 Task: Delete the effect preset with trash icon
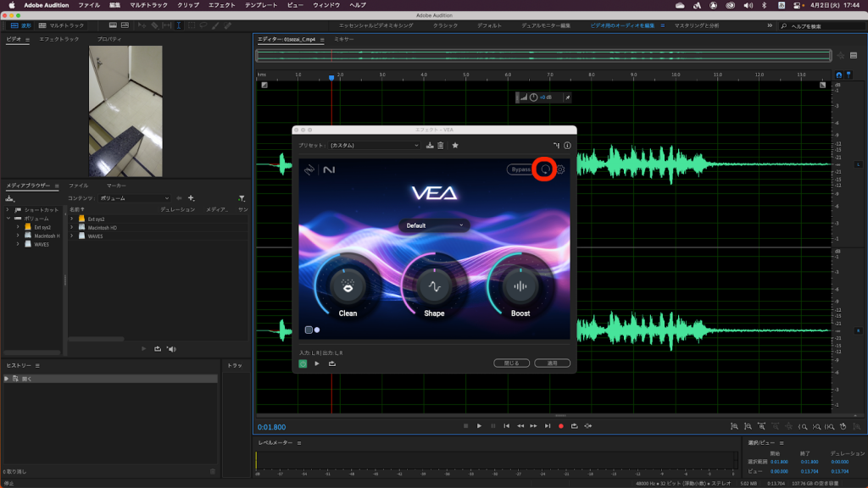point(441,146)
